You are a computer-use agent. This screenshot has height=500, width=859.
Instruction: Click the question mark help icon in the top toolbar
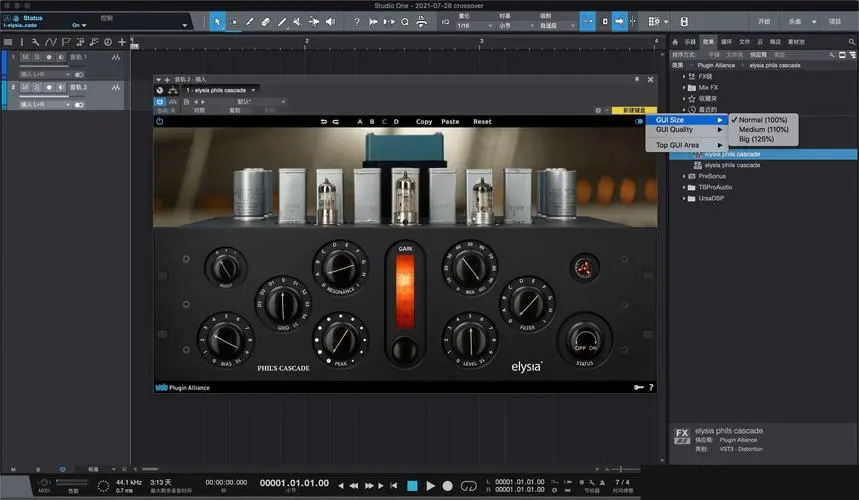(x=357, y=22)
